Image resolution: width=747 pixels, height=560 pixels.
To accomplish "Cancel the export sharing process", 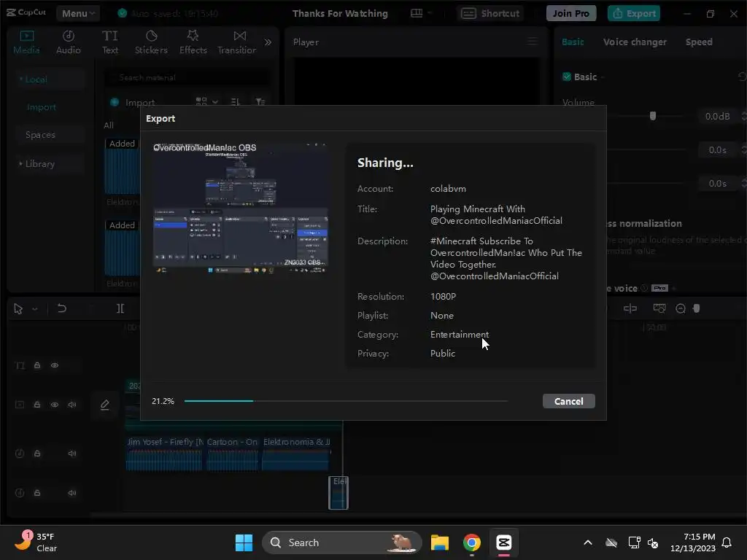I will [x=569, y=401].
